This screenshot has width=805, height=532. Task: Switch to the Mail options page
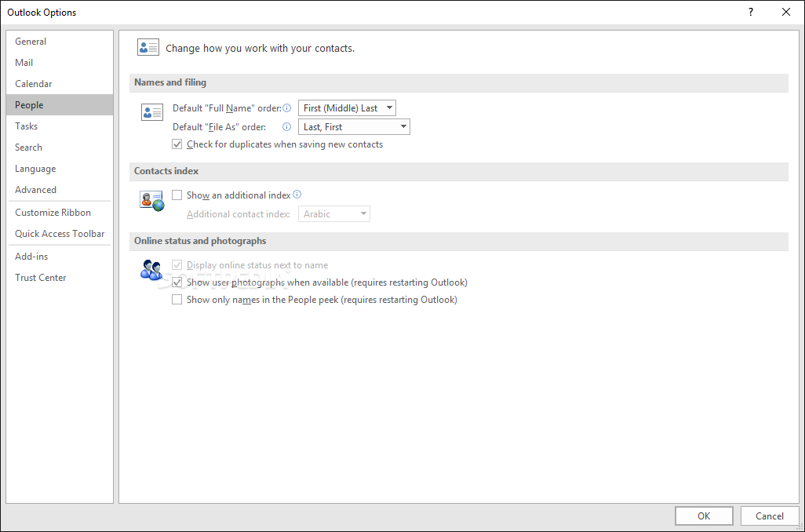coord(60,63)
